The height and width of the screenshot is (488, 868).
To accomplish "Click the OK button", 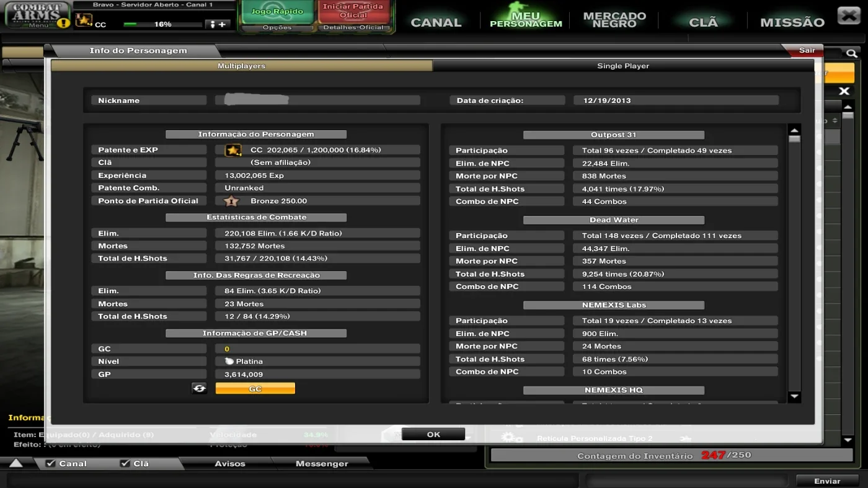I will (433, 434).
